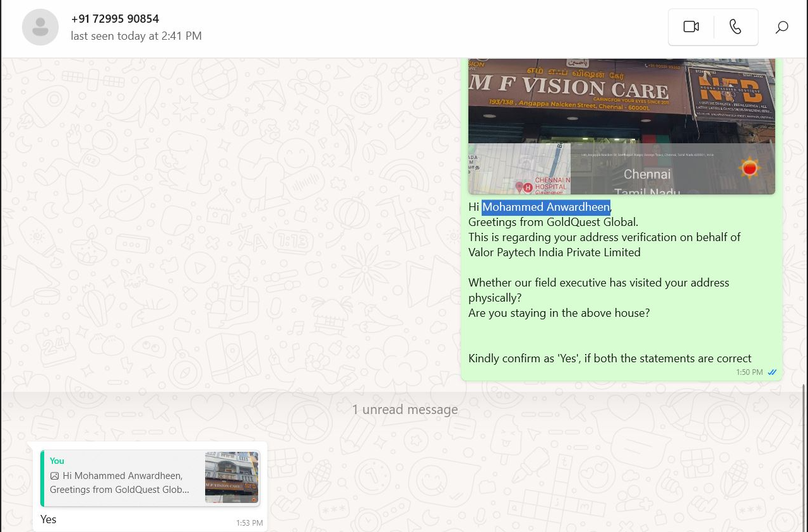808x532 pixels.
Task: Open the contact's profile avatar
Action: tap(40, 27)
